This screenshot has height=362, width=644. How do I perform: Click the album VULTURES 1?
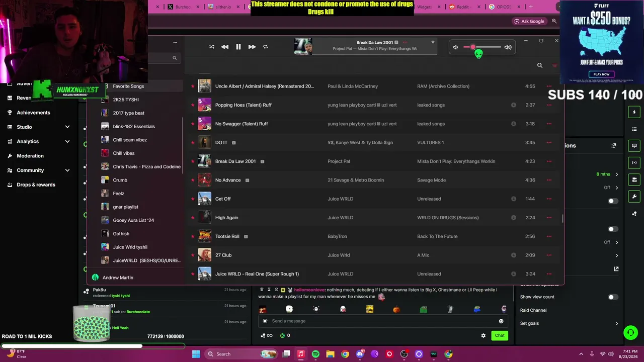(431, 142)
